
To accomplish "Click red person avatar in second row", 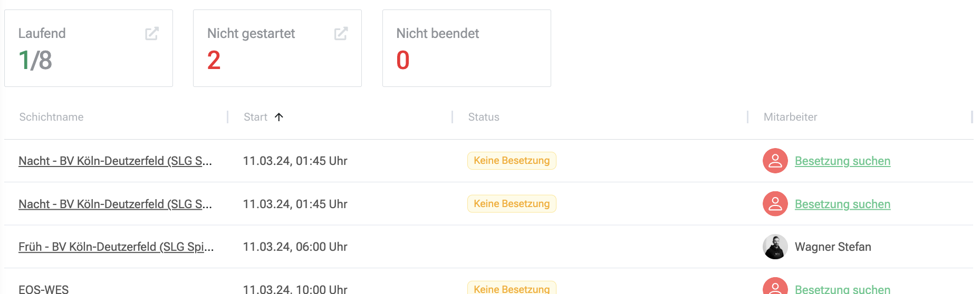I will click(x=775, y=204).
